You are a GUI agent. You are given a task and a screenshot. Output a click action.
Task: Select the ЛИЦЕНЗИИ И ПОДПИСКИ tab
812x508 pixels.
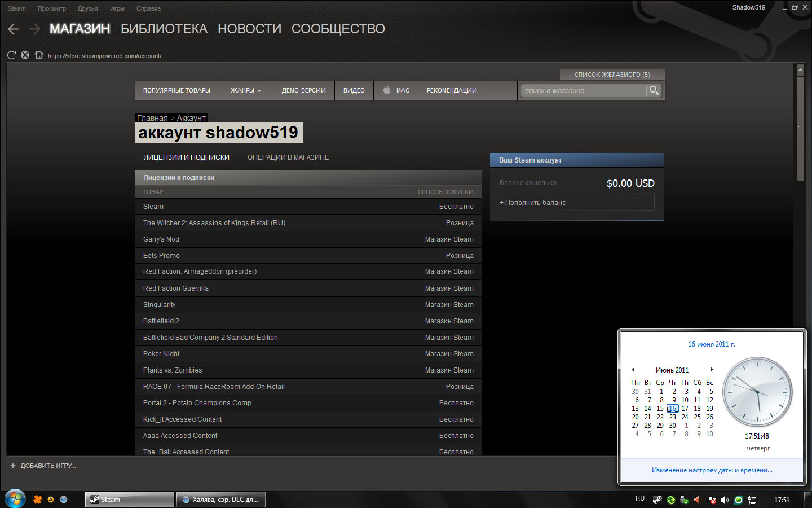point(187,157)
